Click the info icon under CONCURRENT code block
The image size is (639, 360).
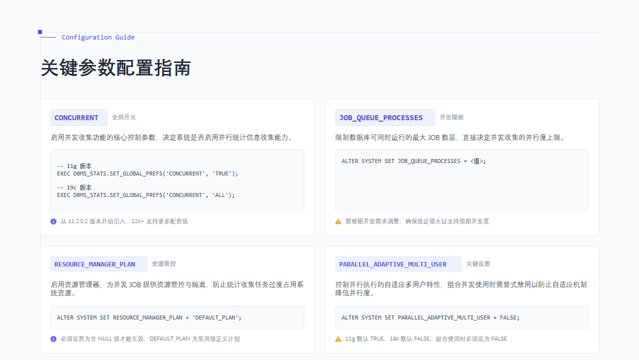53,221
